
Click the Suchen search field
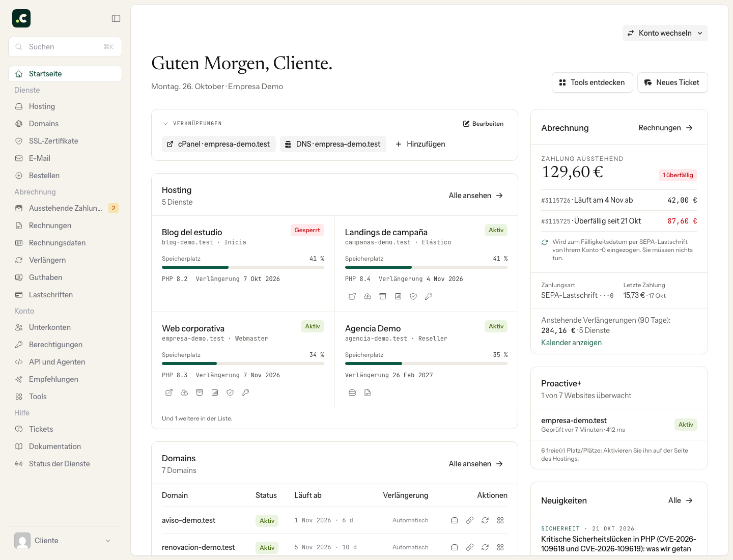65,47
